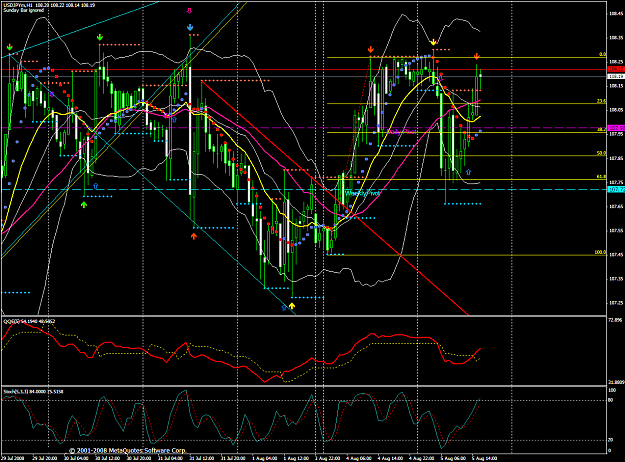
Task: Select the 107.85 price axis value
Action: (x=616, y=158)
